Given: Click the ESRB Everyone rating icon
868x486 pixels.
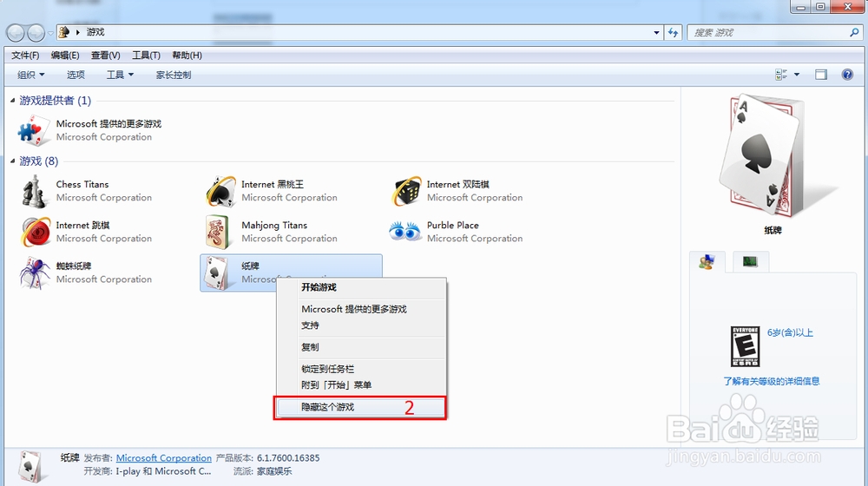Looking at the screenshot, I should (x=745, y=346).
